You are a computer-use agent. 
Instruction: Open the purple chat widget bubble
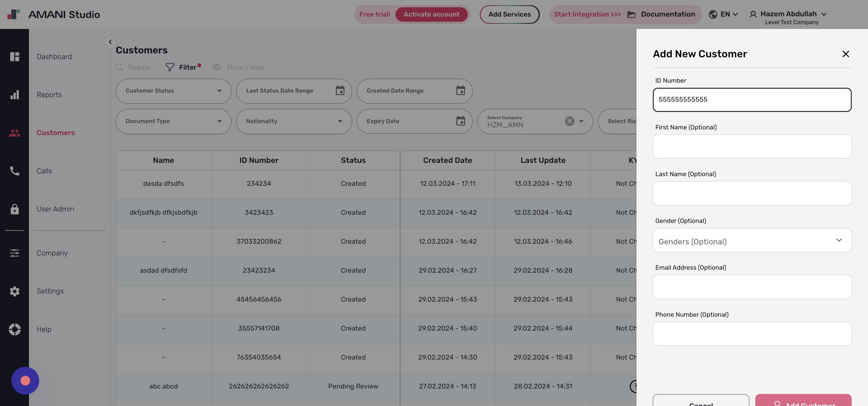(x=25, y=380)
